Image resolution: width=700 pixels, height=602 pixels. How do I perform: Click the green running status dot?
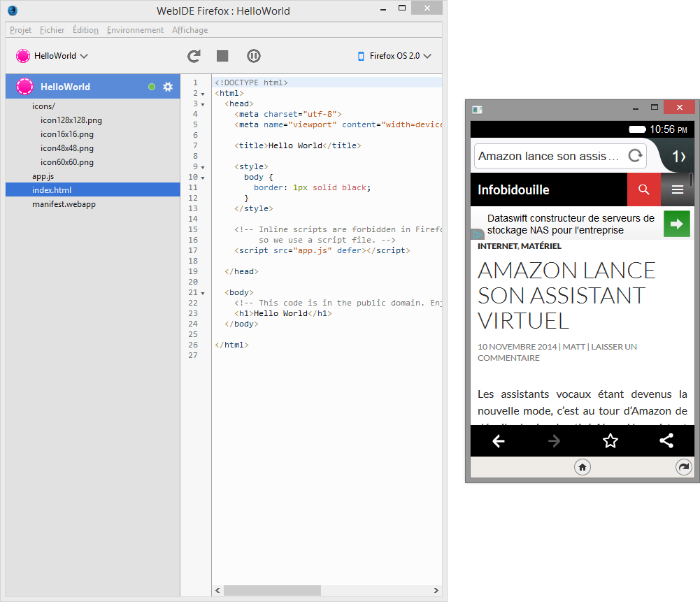pyautogui.click(x=152, y=87)
